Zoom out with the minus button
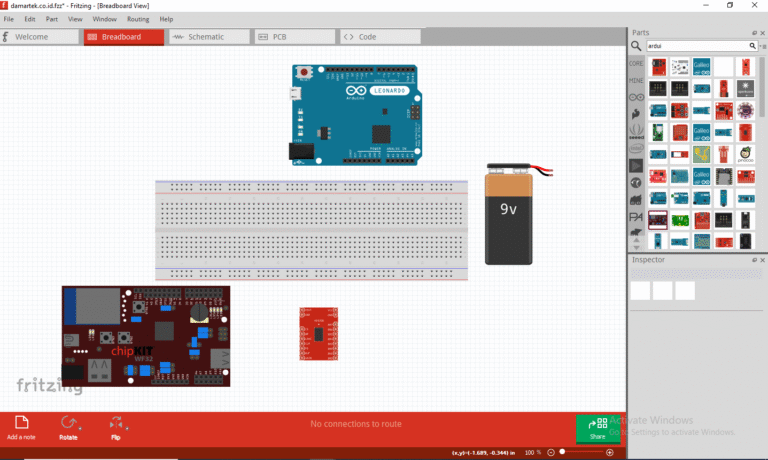This screenshot has height=460, width=768. click(x=551, y=452)
